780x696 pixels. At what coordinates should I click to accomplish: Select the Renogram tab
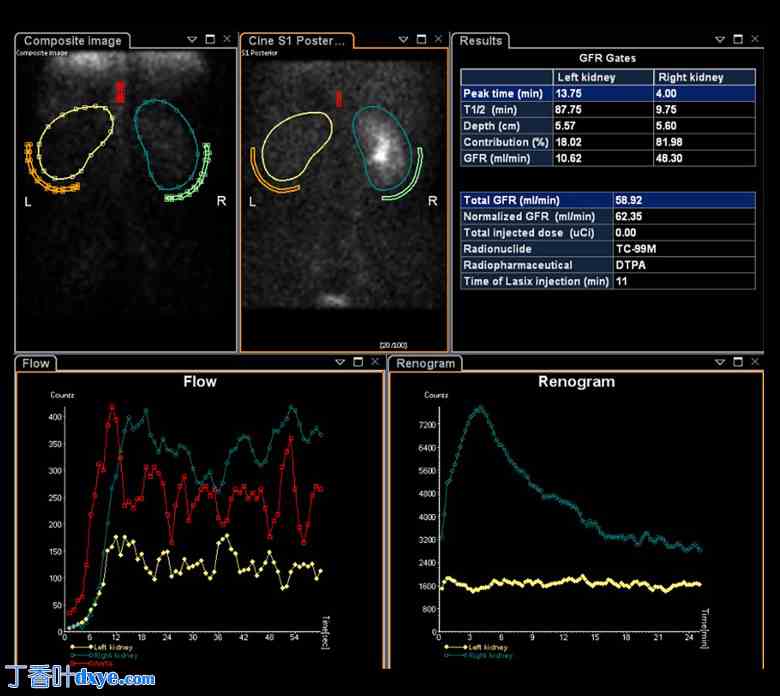click(425, 363)
